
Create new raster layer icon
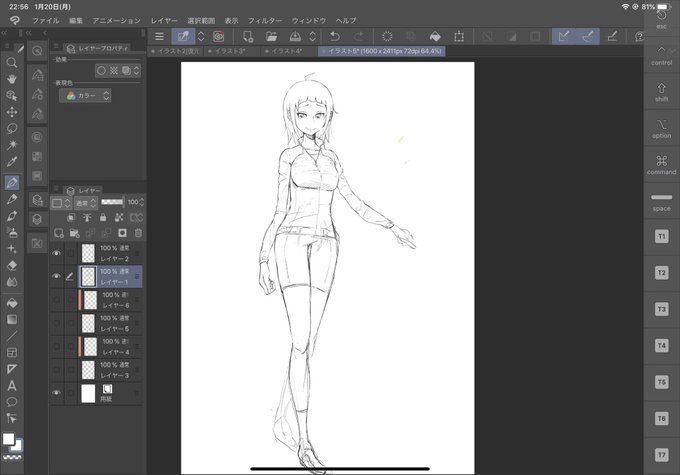coord(59,233)
